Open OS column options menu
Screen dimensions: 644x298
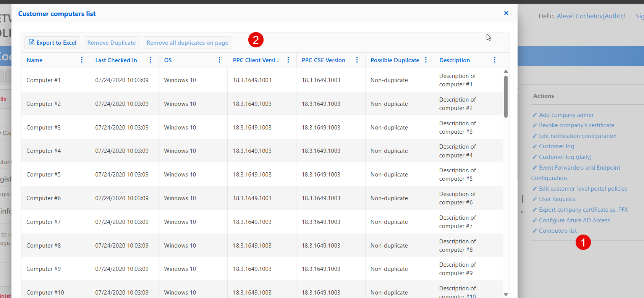219,60
